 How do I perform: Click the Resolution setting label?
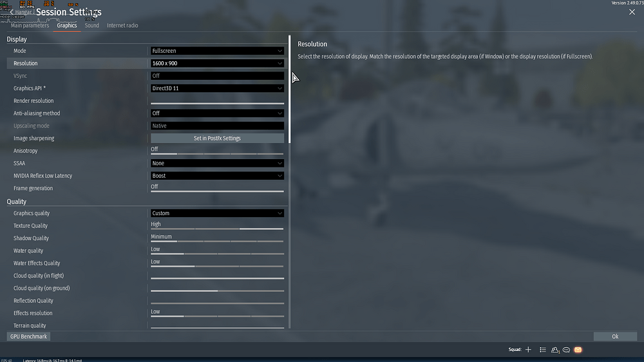[26, 63]
